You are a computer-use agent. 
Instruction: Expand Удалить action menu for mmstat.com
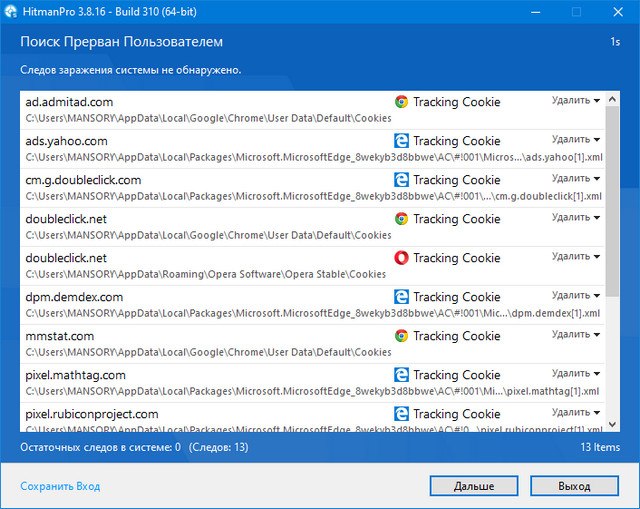[576, 334]
